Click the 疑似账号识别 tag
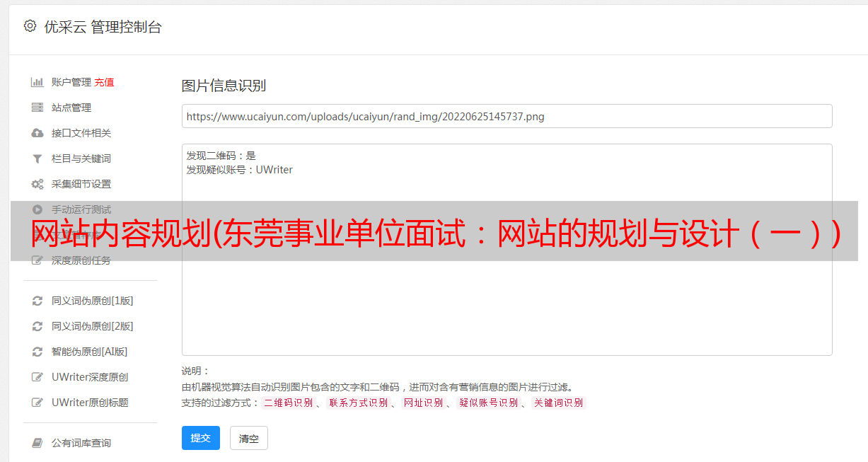 [x=489, y=403]
